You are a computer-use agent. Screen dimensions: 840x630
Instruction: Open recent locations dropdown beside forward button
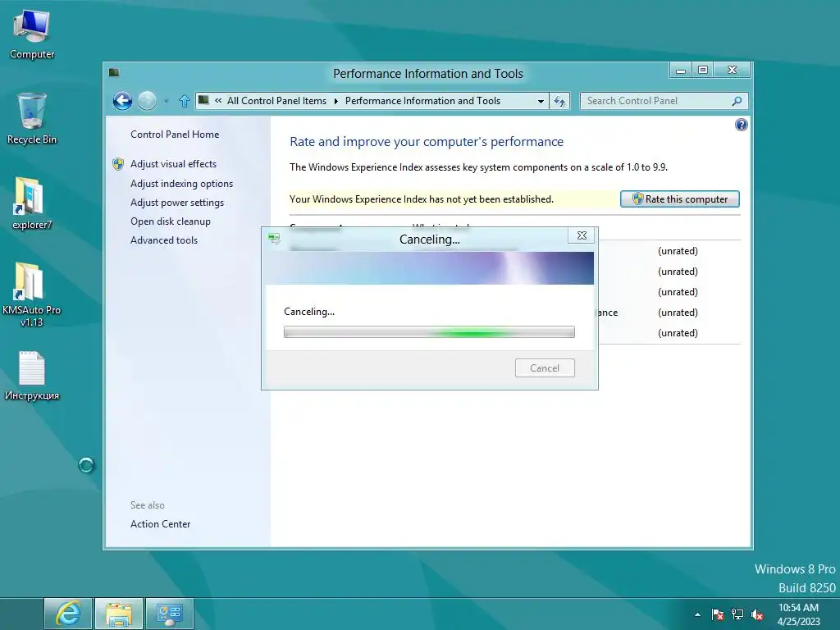coord(166,101)
